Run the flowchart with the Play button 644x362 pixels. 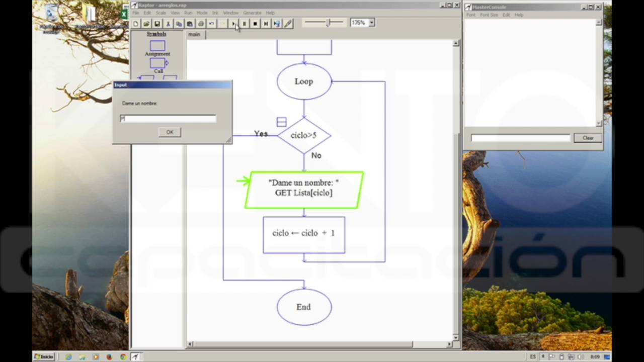(234, 24)
